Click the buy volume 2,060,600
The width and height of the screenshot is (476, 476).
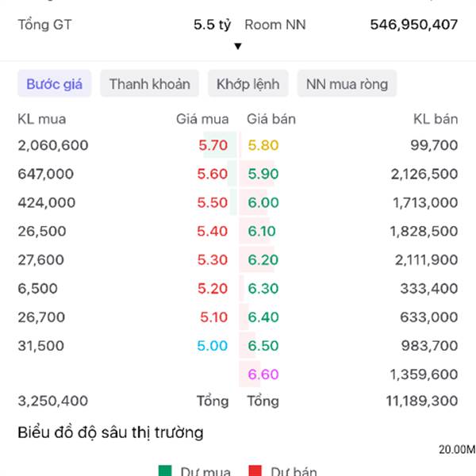53,145
